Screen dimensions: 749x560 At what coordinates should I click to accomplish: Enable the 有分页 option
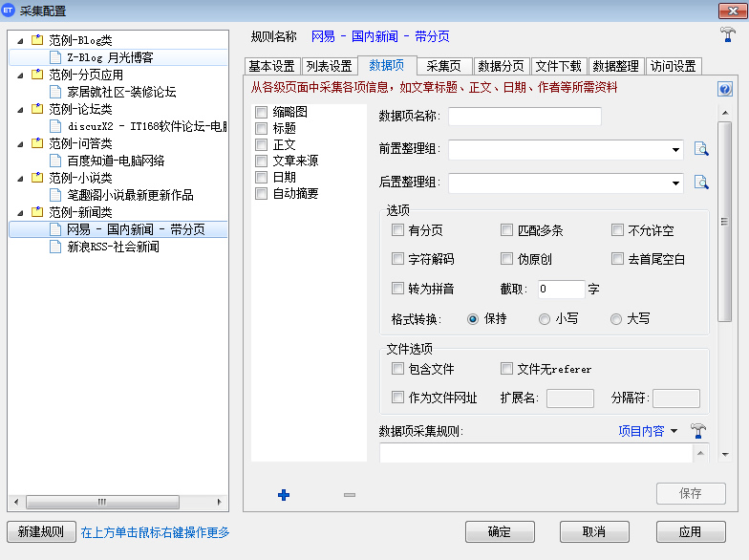397,230
